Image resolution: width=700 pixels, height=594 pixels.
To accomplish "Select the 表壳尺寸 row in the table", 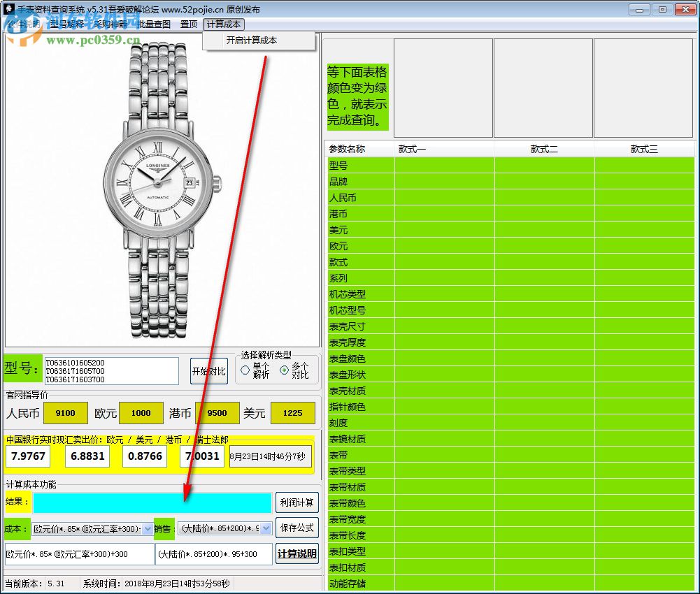I will click(511, 326).
